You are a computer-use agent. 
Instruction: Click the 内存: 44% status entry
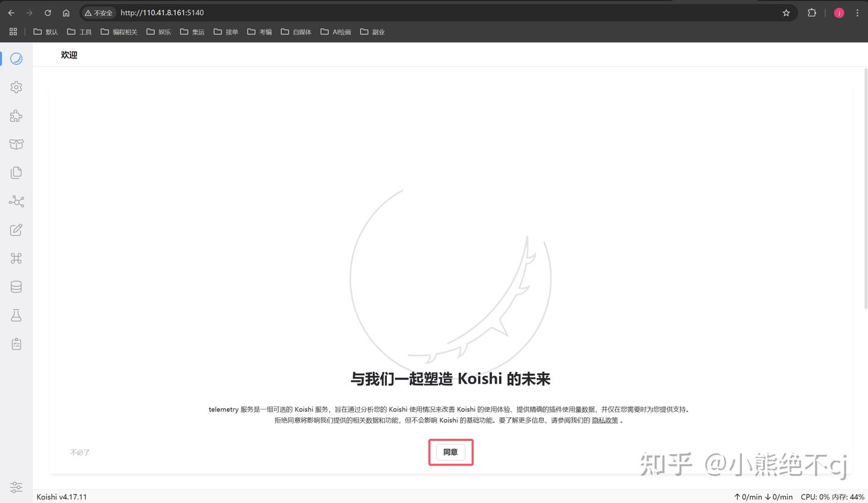tap(848, 497)
